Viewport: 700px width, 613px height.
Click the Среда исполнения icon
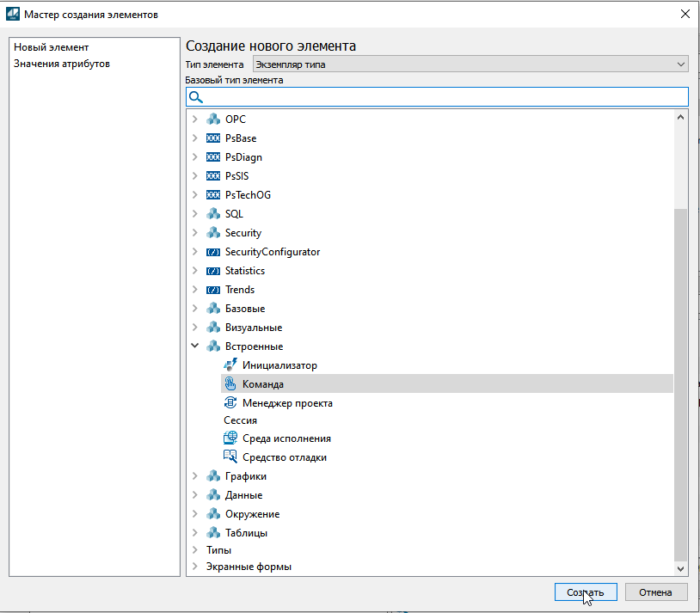(230, 438)
